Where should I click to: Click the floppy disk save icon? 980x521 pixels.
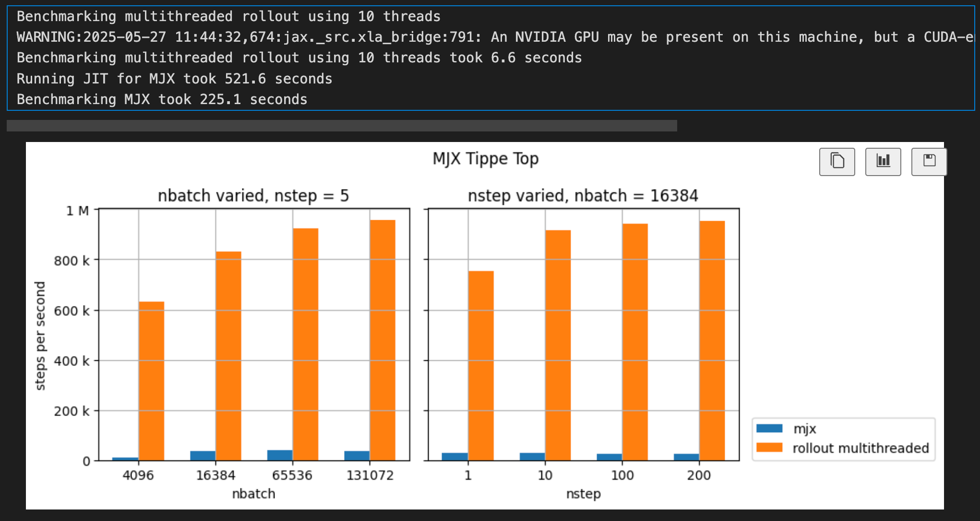929,162
